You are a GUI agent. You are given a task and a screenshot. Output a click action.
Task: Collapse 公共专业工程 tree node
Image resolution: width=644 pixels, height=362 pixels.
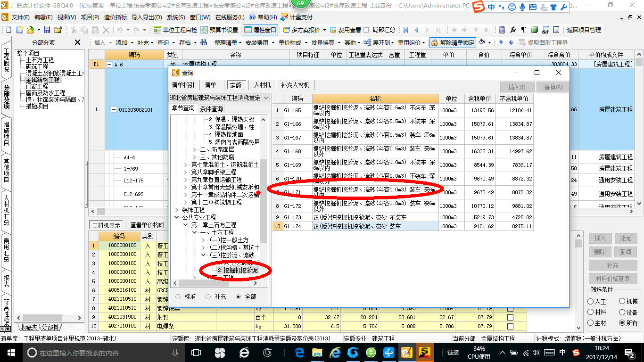click(x=177, y=217)
